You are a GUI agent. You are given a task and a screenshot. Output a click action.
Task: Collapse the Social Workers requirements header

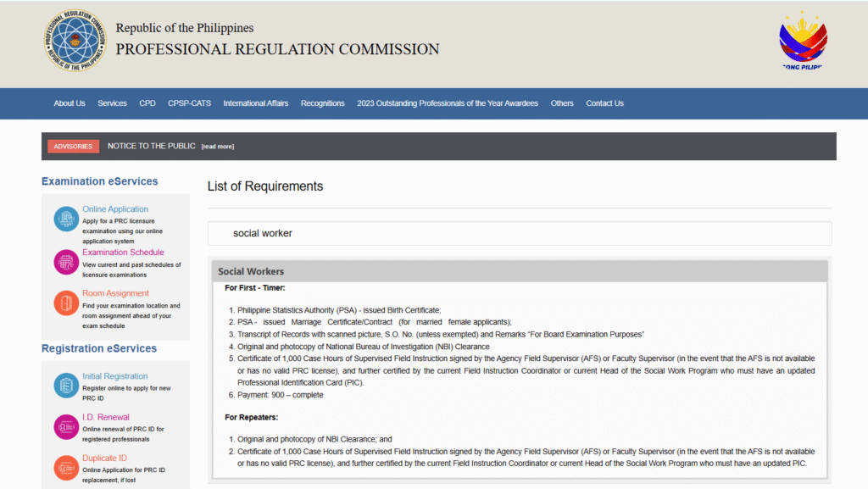pos(520,271)
